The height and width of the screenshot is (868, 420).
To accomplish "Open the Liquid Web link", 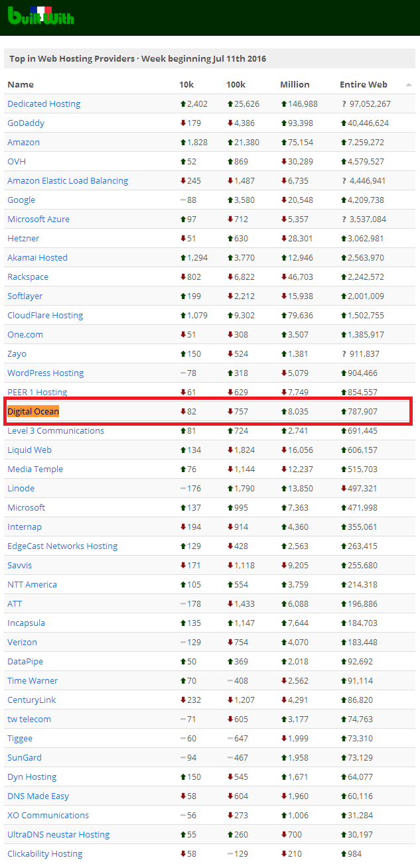I will point(29,450).
